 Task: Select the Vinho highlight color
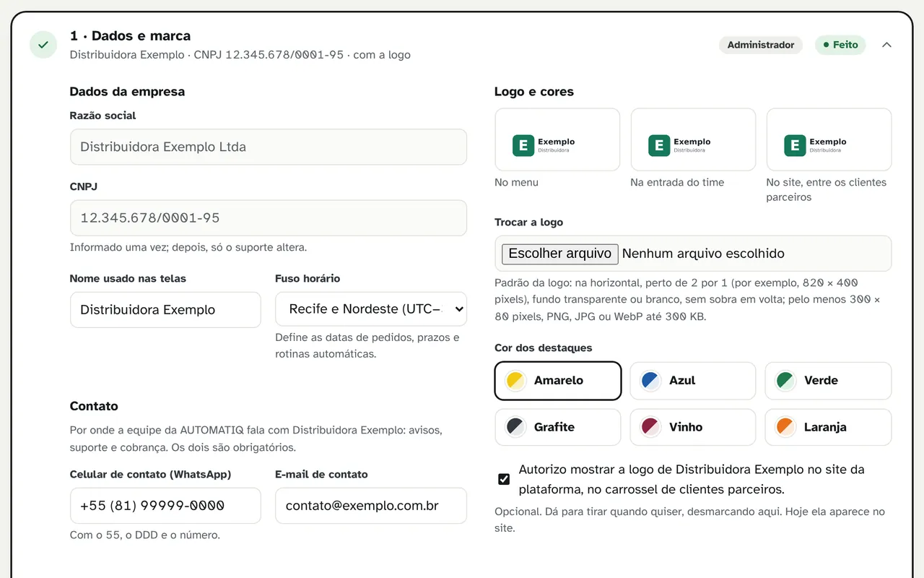693,427
